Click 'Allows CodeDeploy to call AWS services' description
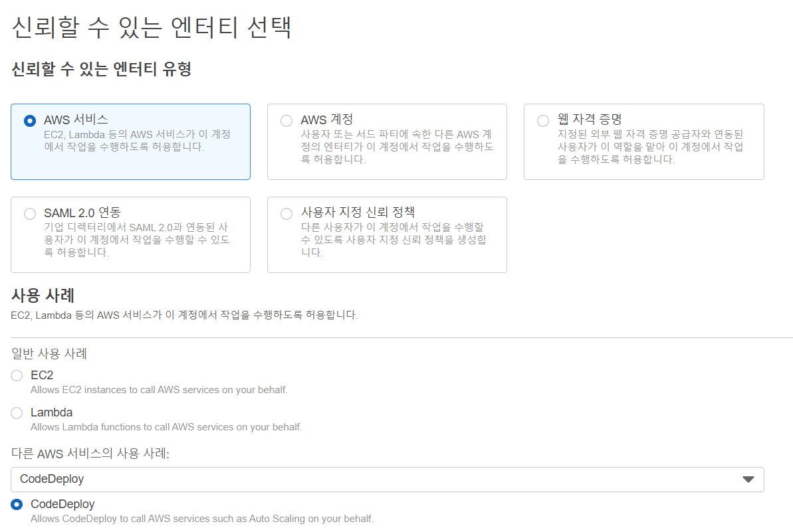 [x=202, y=519]
